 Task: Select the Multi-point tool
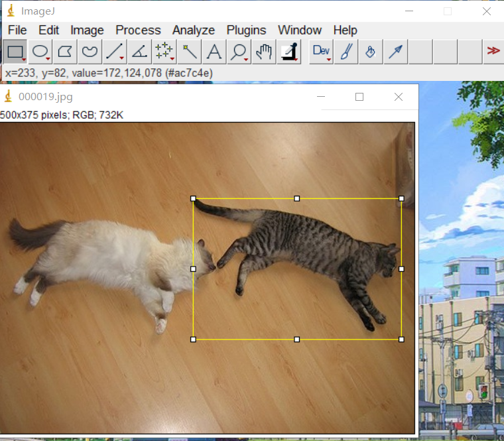(164, 52)
